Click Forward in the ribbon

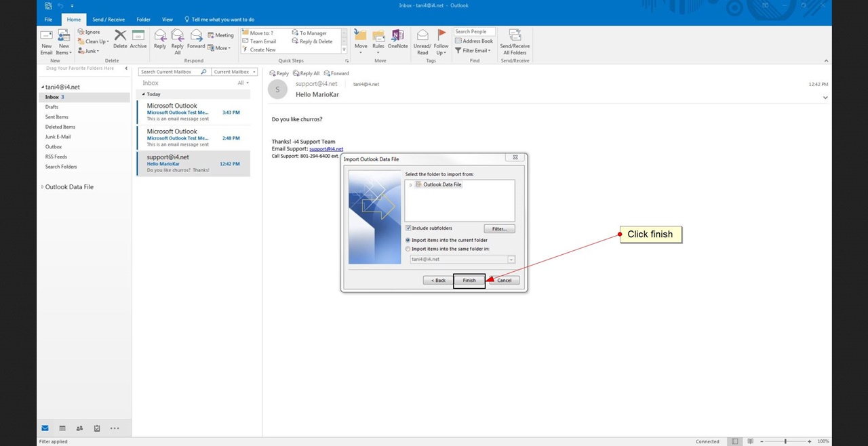click(196, 39)
